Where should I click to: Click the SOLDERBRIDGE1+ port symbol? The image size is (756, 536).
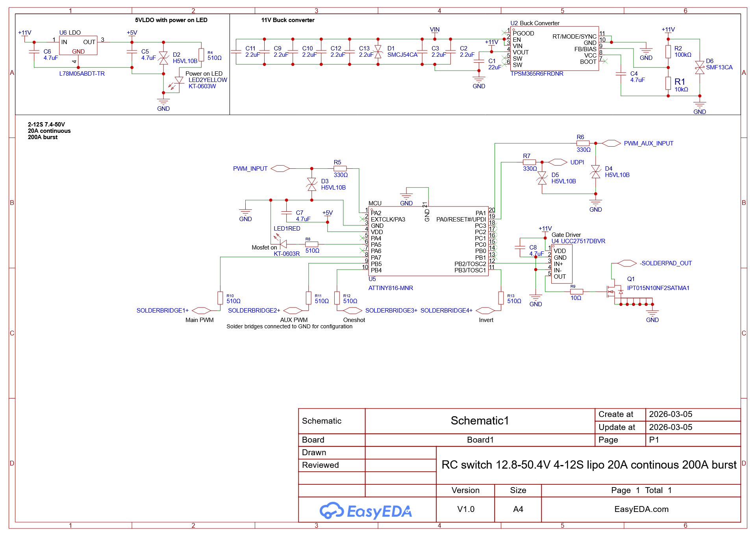(x=201, y=310)
